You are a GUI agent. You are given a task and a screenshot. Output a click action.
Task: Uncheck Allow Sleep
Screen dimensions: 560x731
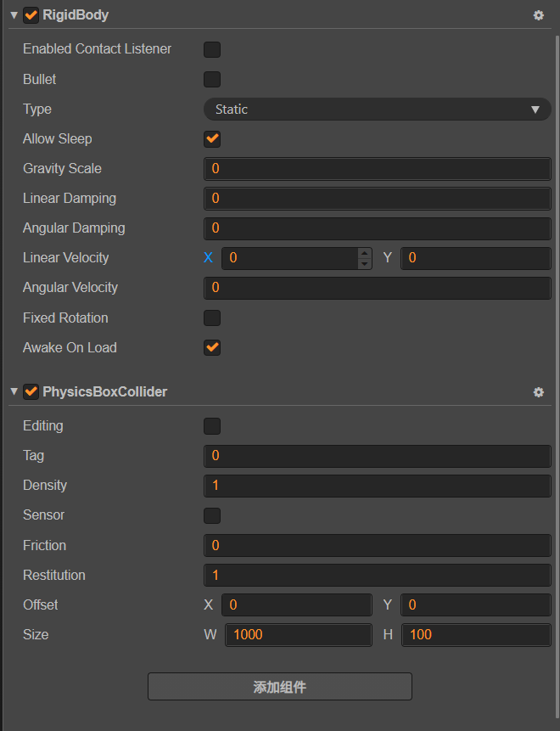(x=212, y=139)
